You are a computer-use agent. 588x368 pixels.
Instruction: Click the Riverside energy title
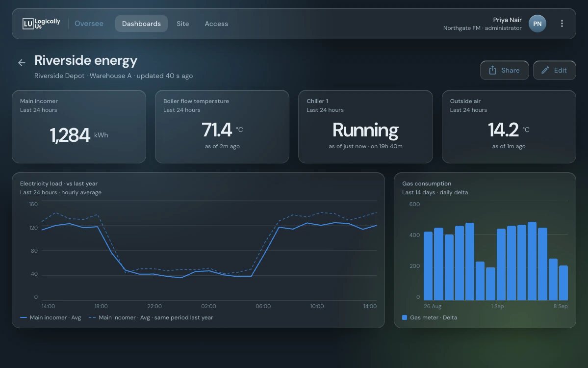[x=86, y=60]
